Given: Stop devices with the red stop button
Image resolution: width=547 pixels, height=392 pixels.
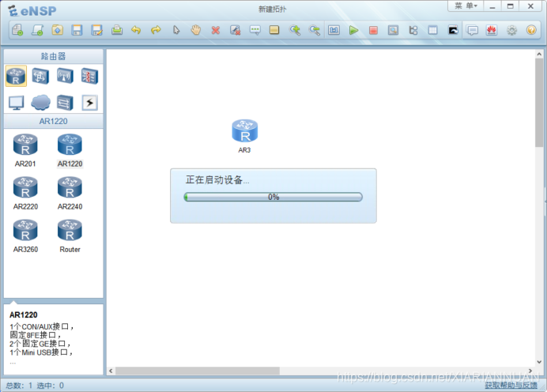Looking at the screenshot, I should click(373, 30).
